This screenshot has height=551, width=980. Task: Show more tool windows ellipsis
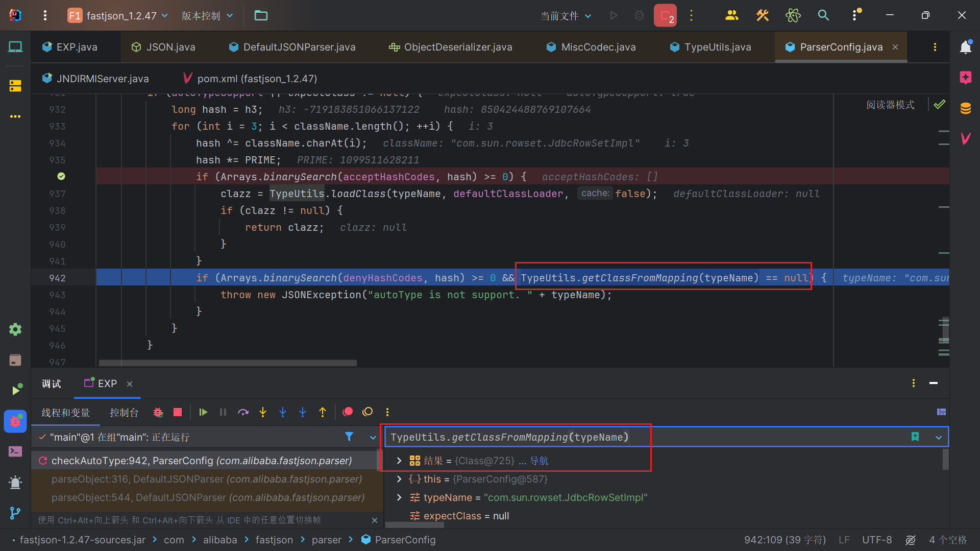(15, 116)
